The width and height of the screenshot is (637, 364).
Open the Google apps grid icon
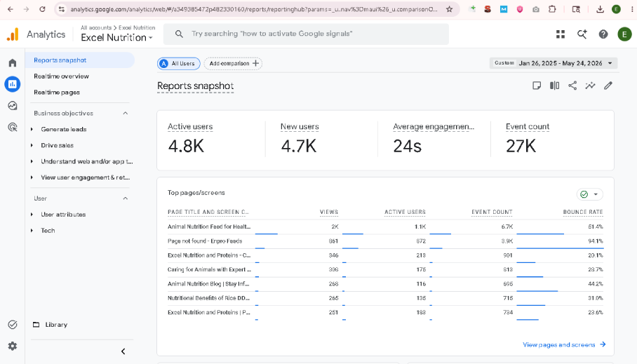point(561,34)
